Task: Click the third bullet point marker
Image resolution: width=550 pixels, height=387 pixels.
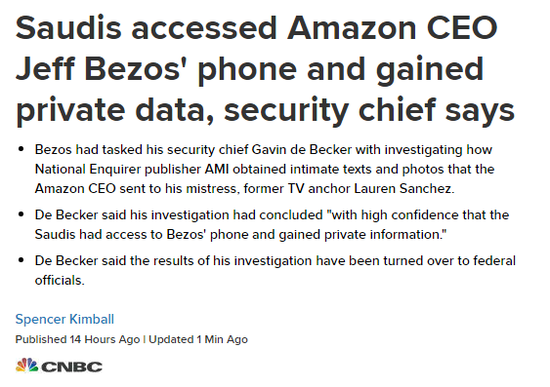Action: tap(21, 260)
